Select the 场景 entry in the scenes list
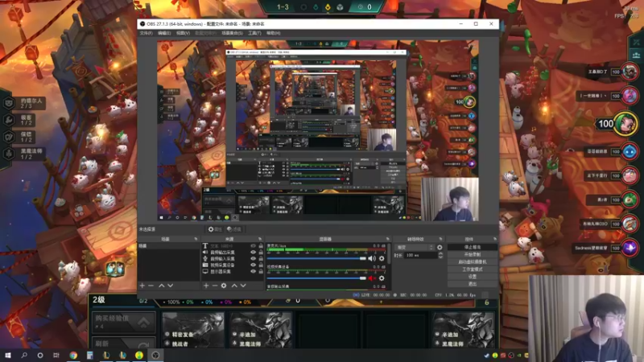This screenshot has width=644, height=362. click(169, 246)
